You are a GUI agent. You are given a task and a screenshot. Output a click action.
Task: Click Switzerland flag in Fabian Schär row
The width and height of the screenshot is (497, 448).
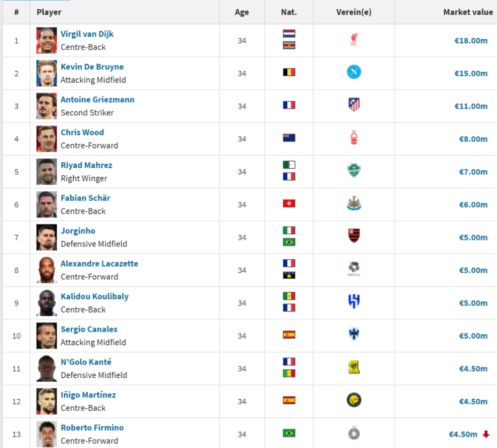[289, 204]
